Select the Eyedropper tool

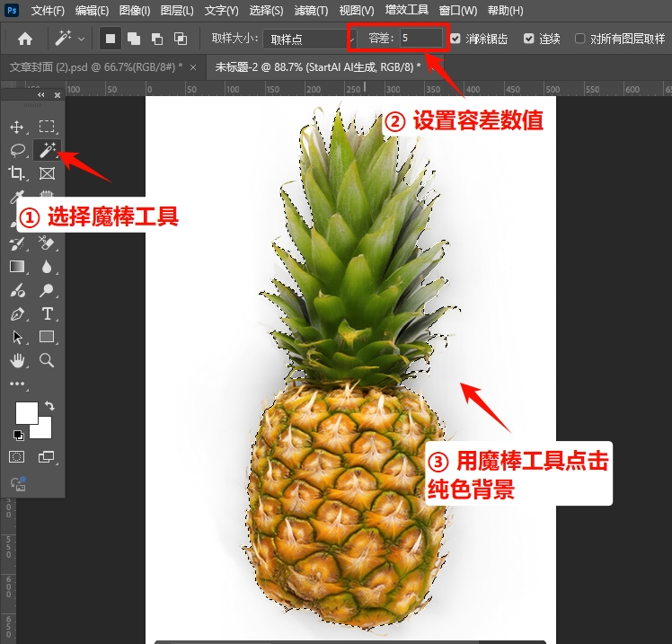[x=16, y=197]
